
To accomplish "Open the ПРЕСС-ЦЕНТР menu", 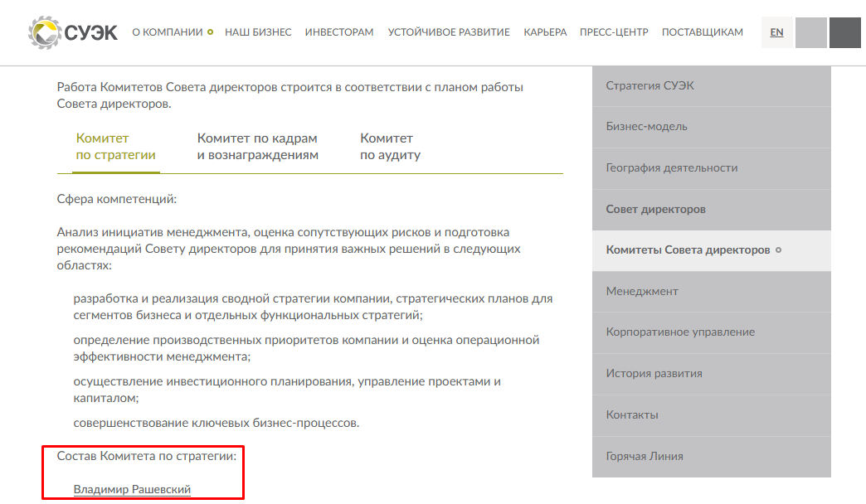I will pos(614,32).
